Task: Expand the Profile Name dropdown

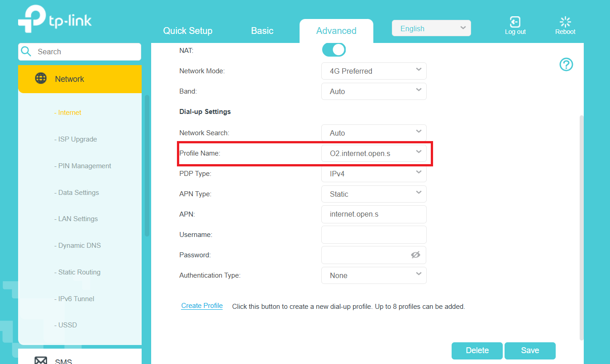Action: (374, 153)
